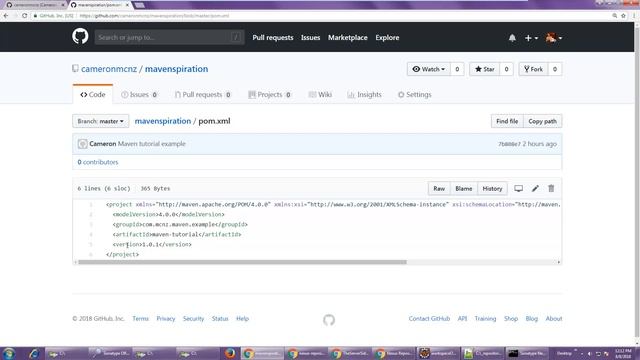Open the Projects tab
The width and height of the screenshot is (640, 360).
click(269, 94)
